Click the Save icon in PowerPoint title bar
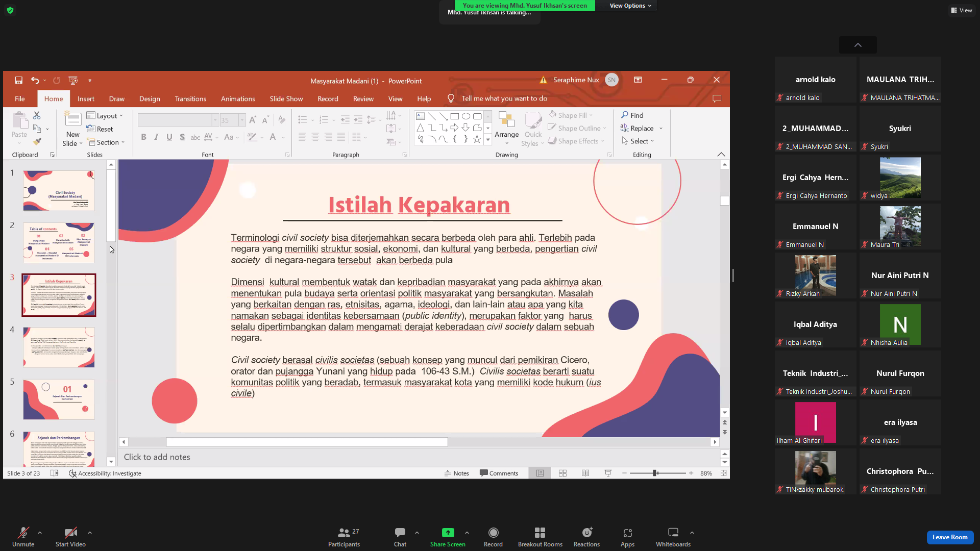 (x=18, y=80)
